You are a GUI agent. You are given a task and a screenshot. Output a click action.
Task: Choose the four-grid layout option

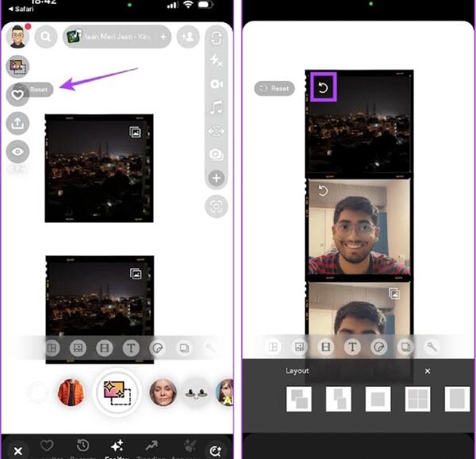(417, 399)
